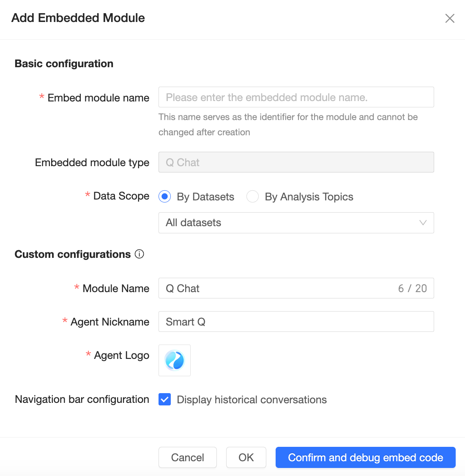Click the chevron arrow in All datasets
Screen dimensions: 465x476
coord(423,223)
